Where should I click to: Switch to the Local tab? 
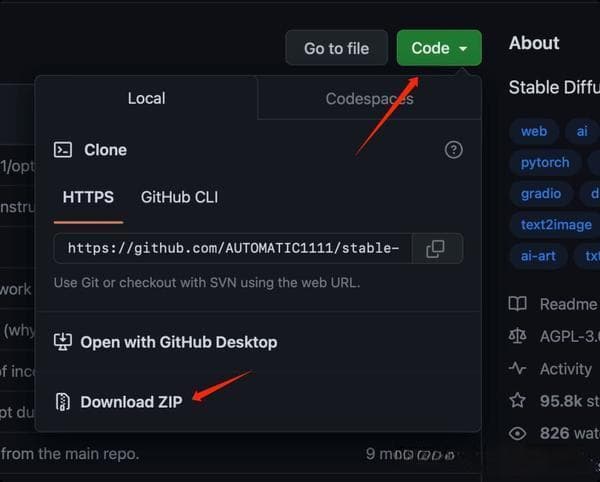(x=147, y=98)
